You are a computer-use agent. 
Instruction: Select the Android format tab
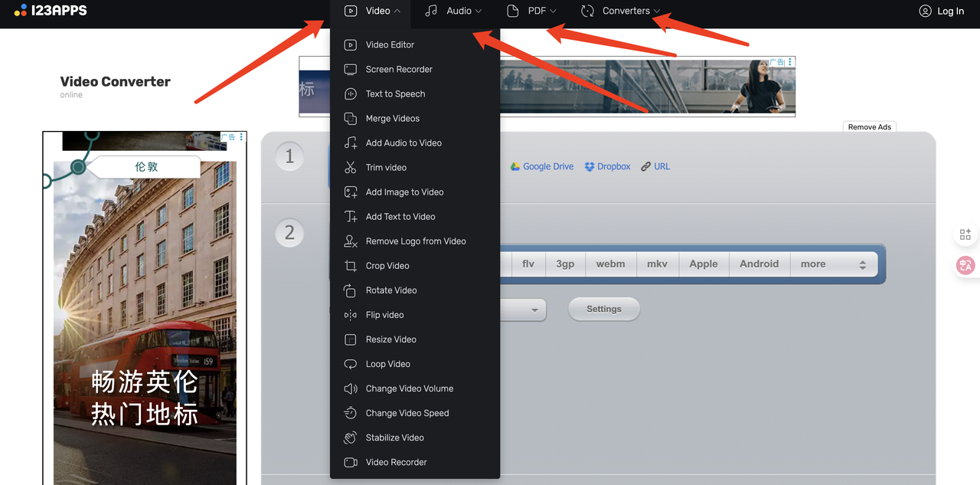coord(759,264)
